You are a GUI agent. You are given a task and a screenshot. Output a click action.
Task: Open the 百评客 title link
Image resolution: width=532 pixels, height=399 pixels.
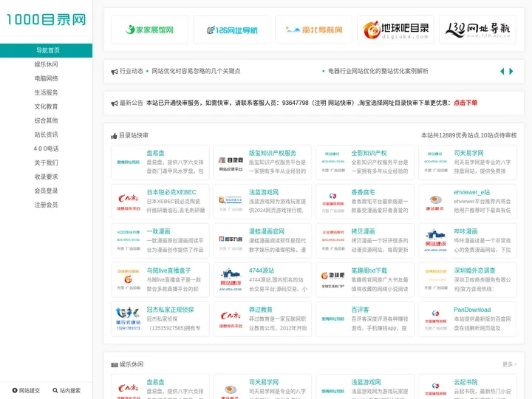click(x=360, y=310)
